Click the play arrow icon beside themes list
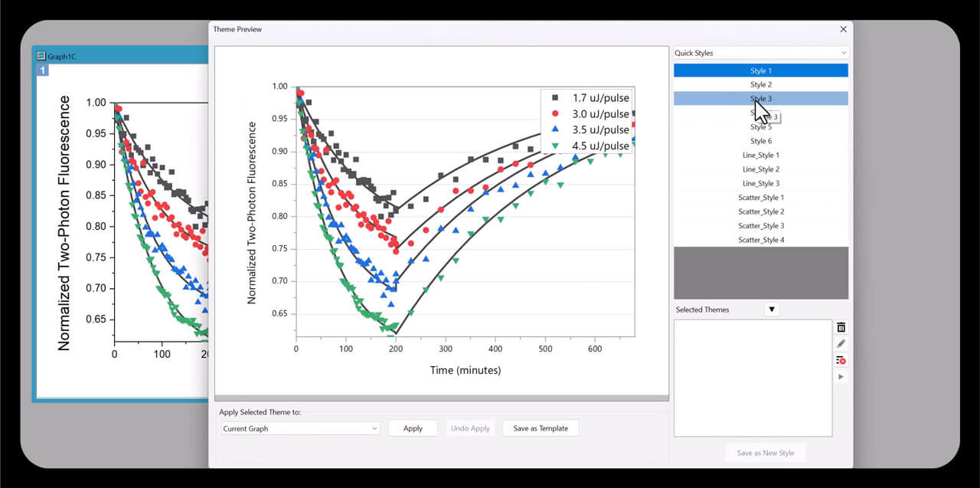This screenshot has height=488, width=980. pyautogui.click(x=841, y=377)
